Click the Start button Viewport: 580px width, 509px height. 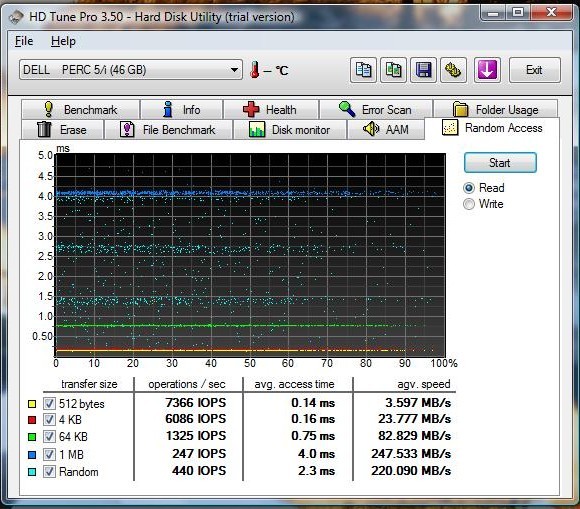(x=500, y=163)
